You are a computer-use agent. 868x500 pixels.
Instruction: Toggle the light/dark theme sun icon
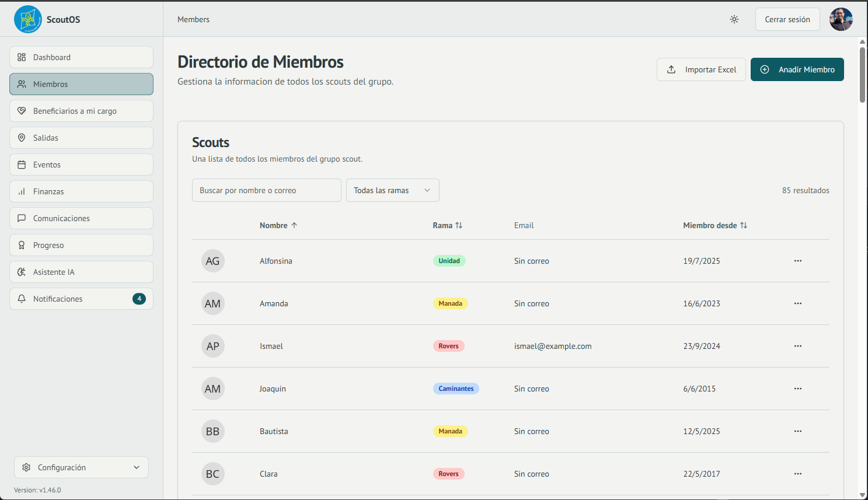[734, 19]
